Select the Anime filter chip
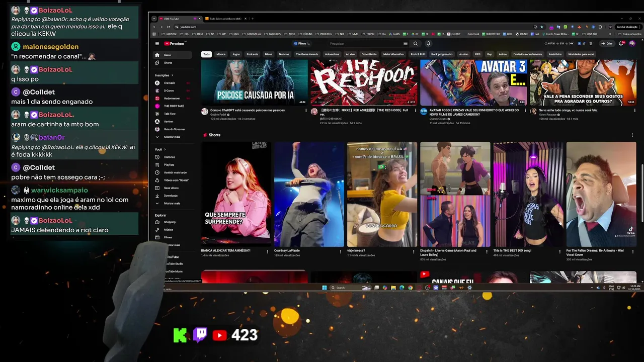 [x=503, y=54]
